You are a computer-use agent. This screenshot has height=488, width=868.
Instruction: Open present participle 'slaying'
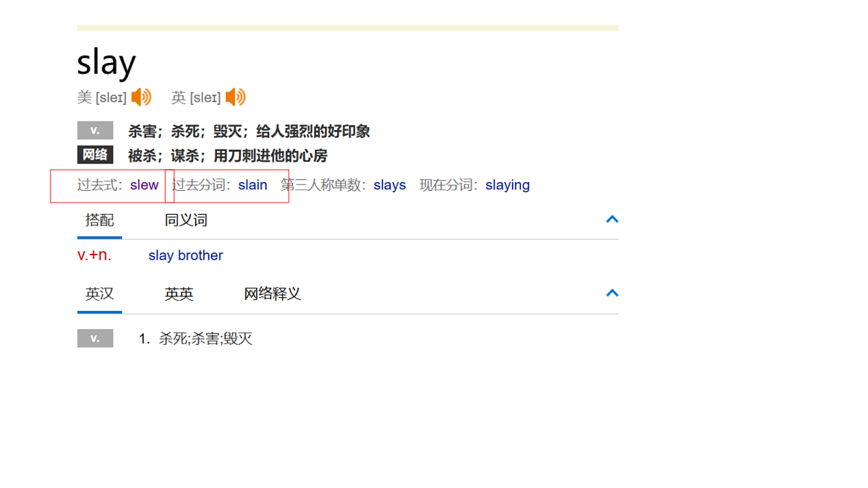[x=507, y=185]
